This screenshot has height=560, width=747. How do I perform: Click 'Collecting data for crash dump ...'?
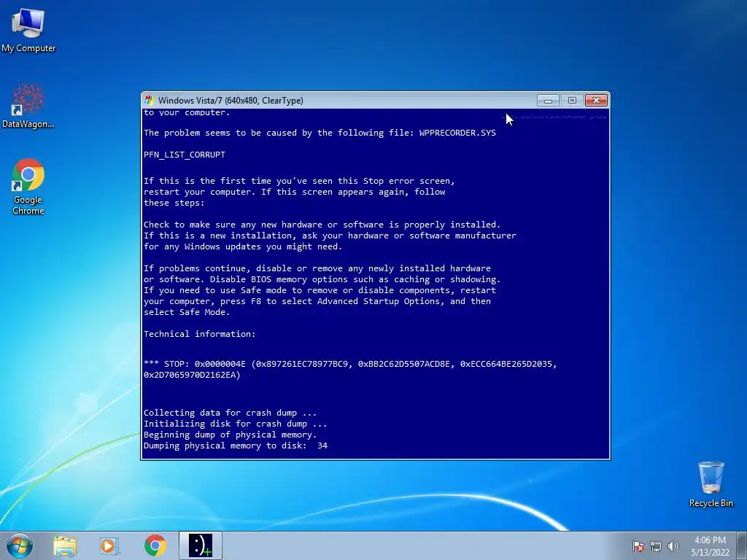click(230, 413)
